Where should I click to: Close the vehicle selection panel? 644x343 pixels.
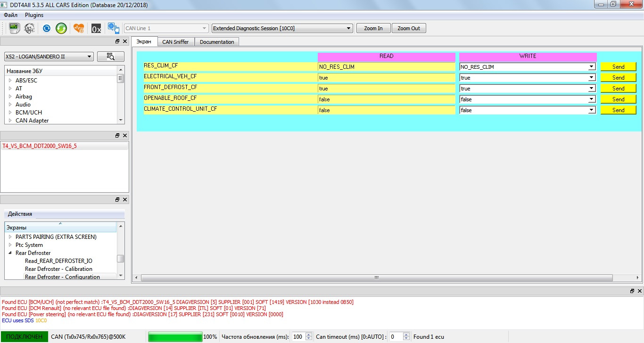tap(125, 41)
